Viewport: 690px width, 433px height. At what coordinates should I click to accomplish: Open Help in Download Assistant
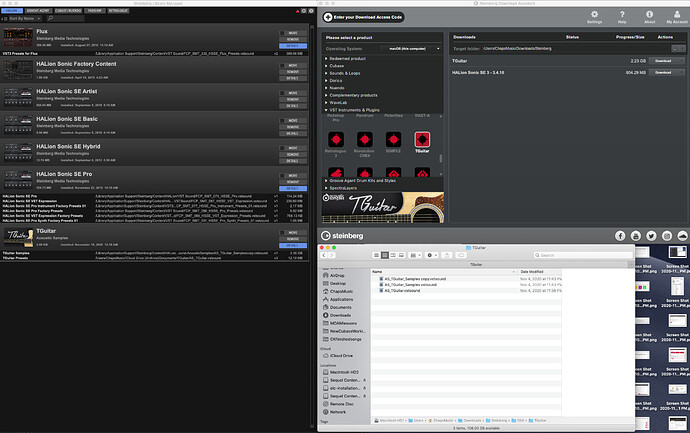[x=622, y=17]
